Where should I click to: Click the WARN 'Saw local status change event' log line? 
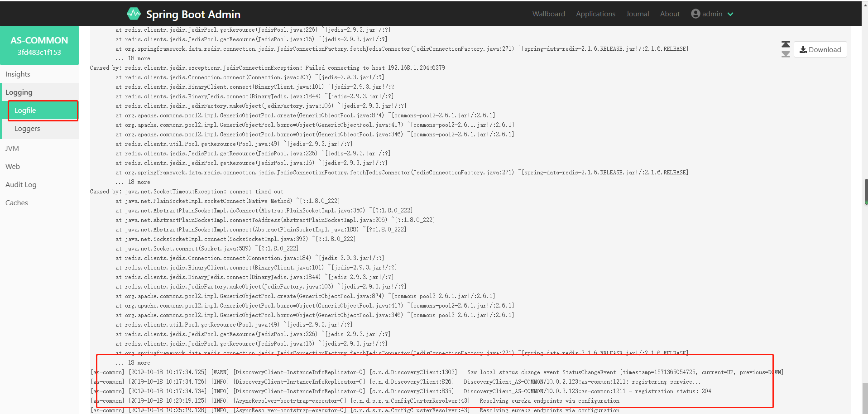pos(437,372)
